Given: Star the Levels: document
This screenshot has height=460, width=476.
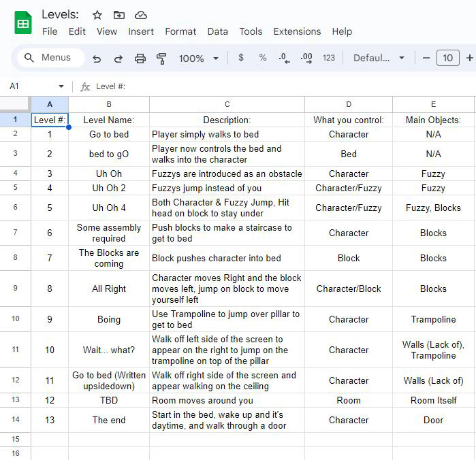Looking at the screenshot, I should click(x=97, y=15).
